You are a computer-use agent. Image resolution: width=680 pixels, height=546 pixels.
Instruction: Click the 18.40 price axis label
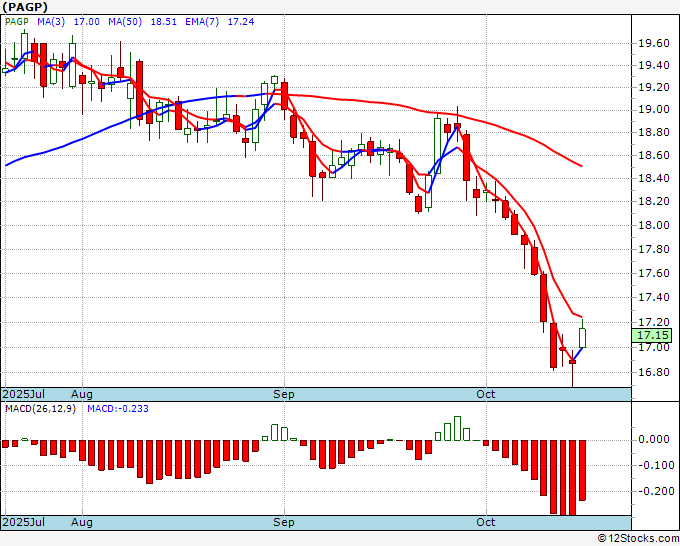pyautogui.click(x=654, y=178)
